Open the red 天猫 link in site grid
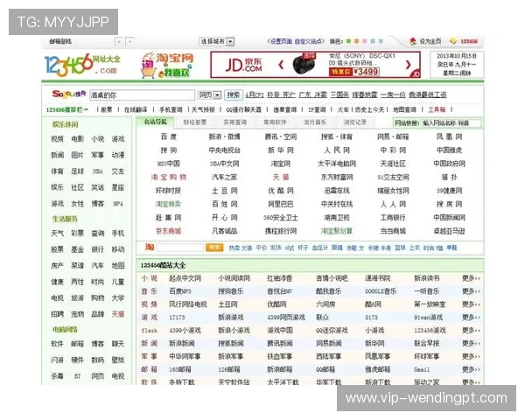The width and height of the screenshot is (525, 420). (281, 177)
